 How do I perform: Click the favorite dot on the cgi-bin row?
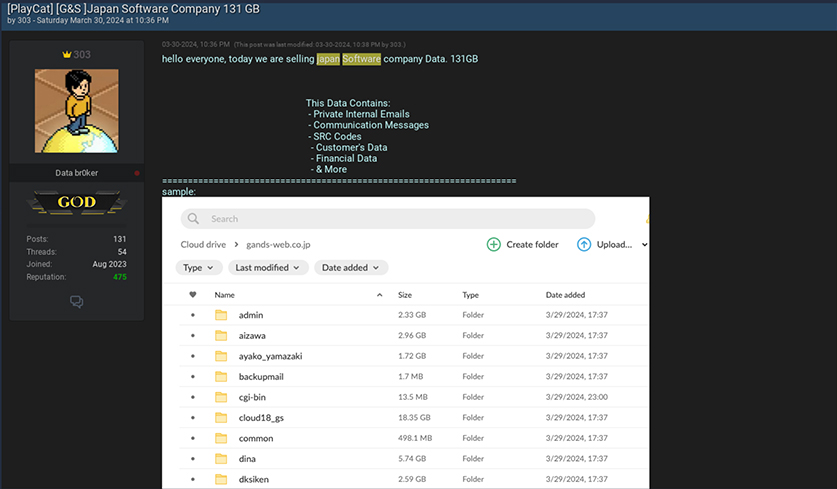(x=193, y=397)
